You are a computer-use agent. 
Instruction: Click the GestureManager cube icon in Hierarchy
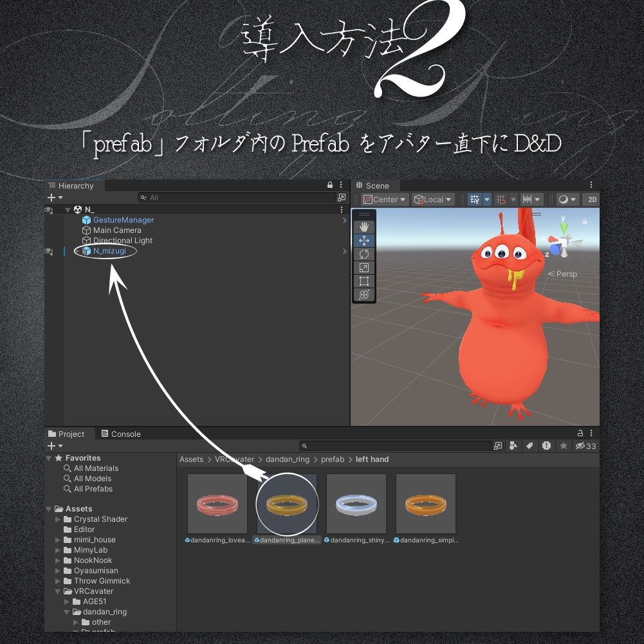point(87,219)
